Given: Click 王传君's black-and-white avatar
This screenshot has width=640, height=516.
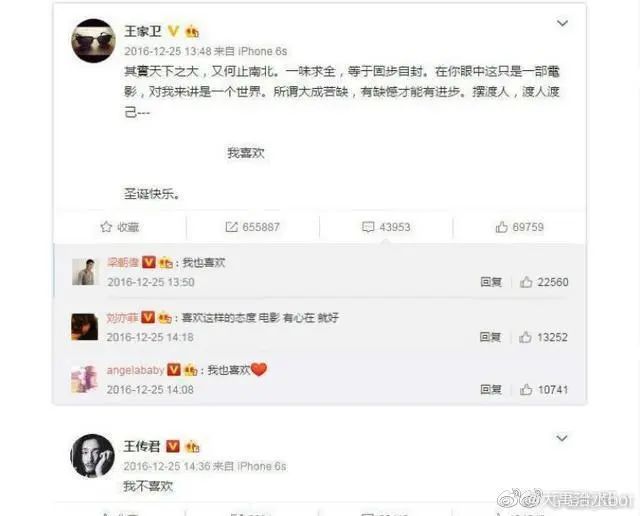Looking at the screenshot, I should (x=93, y=456).
